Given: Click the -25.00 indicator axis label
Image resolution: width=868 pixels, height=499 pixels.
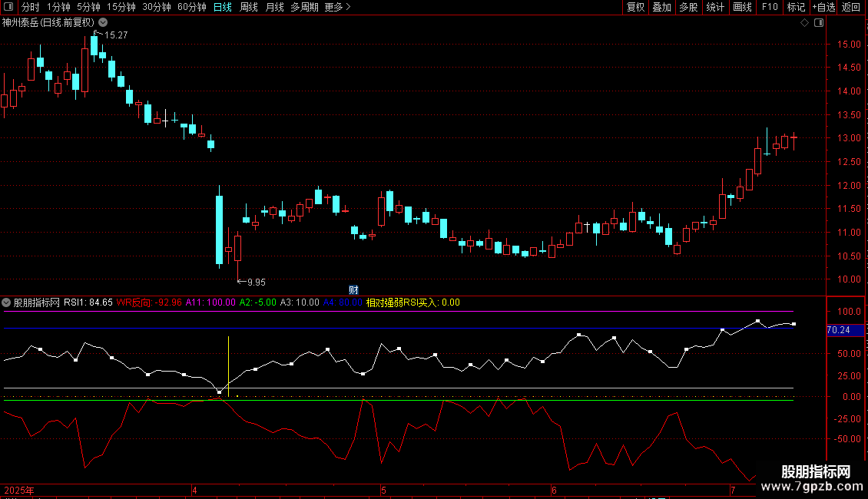Looking at the screenshot, I should click(x=847, y=419).
